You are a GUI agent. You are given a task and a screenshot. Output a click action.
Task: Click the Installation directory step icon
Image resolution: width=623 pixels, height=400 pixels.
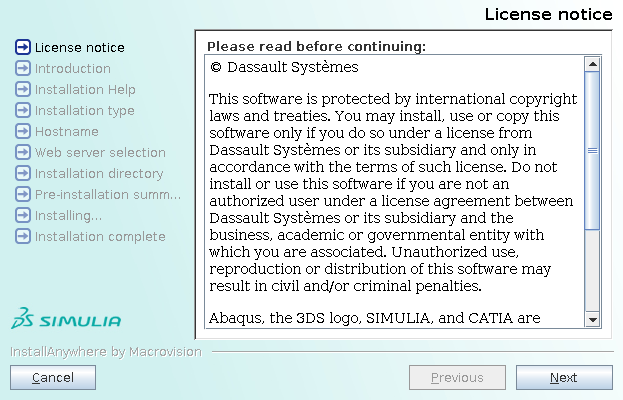[x=23, y=173]
